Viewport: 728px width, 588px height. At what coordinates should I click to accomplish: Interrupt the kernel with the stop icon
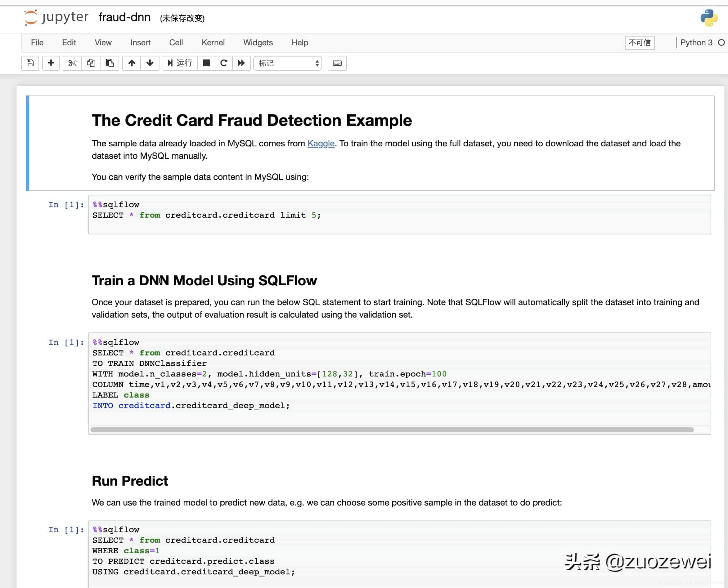206,63
